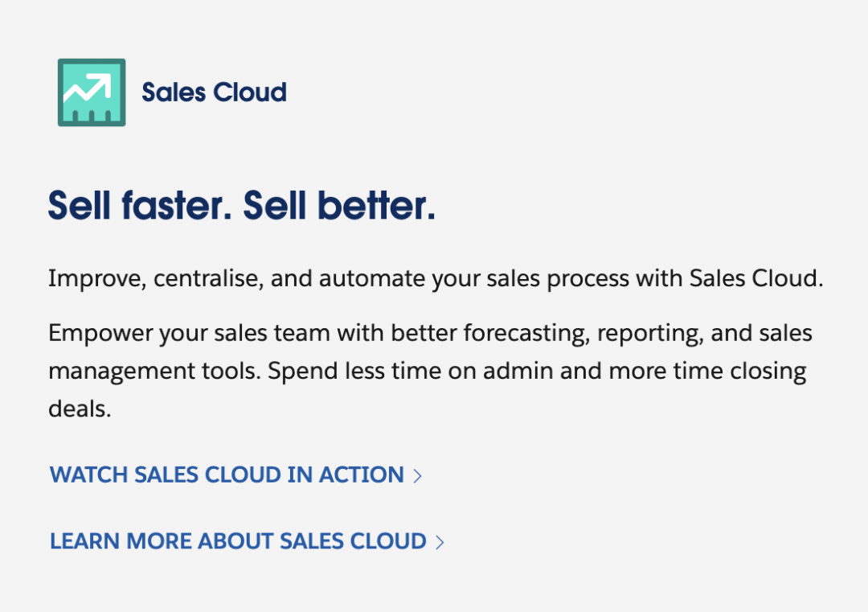The image size is (868, 612).
Task: Click chevron after Learn More About Sales Cloud
Action: [x=440, y=542]
